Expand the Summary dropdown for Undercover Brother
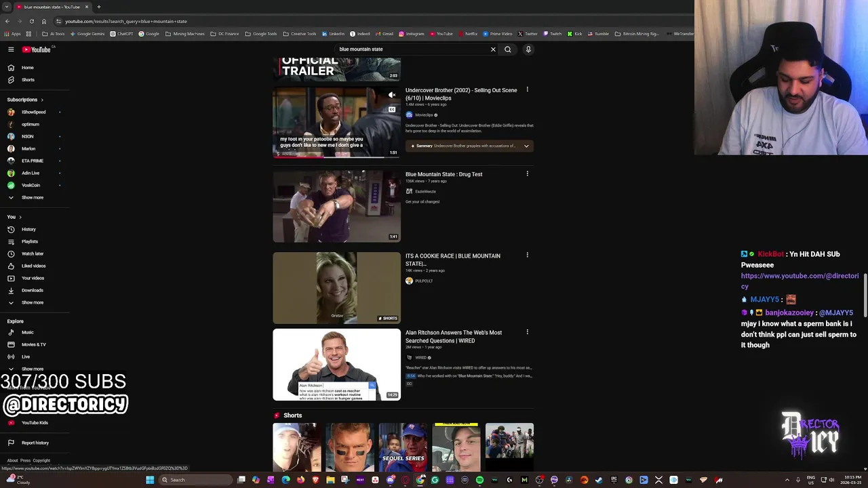The image size is (868, 488). click(526, 146)
